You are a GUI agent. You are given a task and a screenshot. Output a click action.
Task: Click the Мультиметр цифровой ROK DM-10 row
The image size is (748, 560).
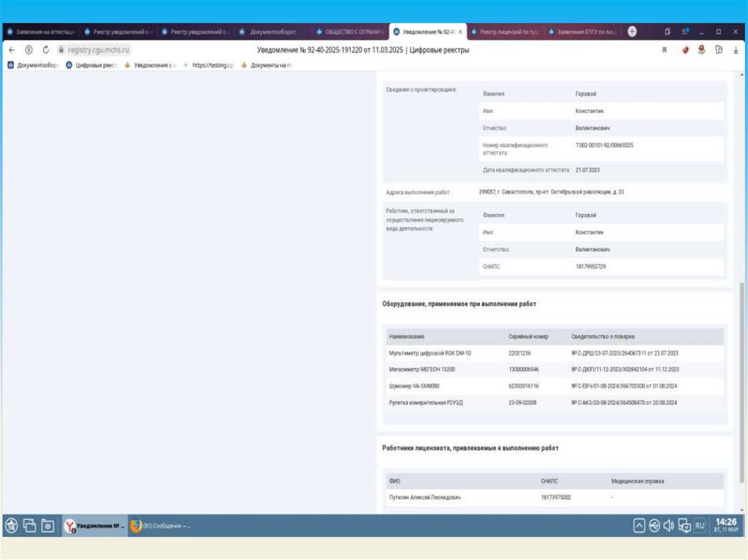[x=555, y=353]
